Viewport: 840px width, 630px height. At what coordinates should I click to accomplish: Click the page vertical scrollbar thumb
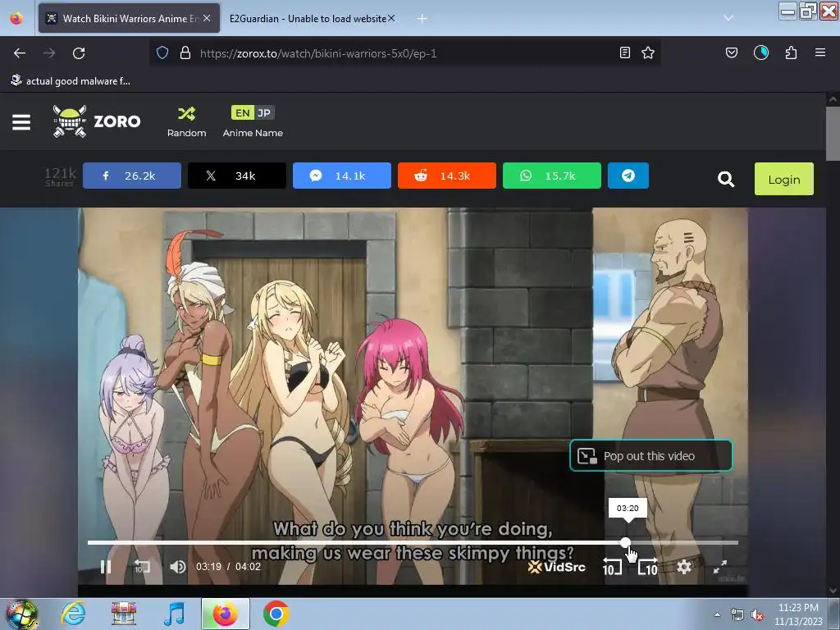(x=833, y=134)
